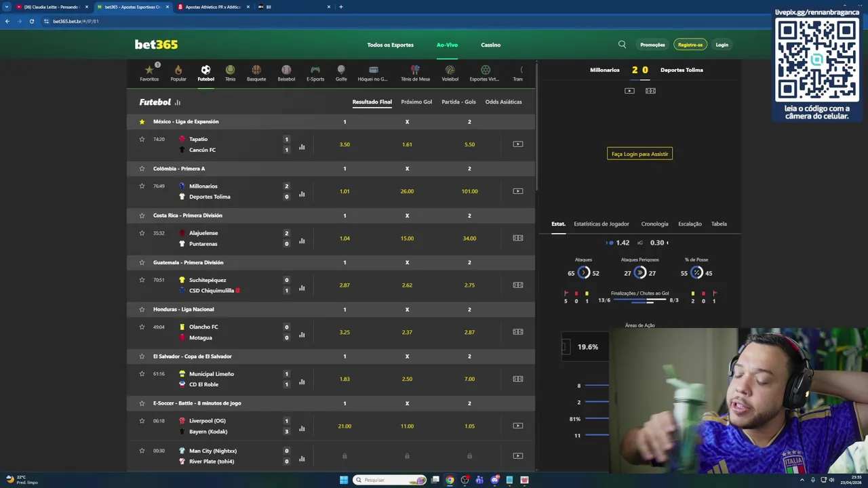This screenshot has height=488, width=868.
Task: Open the Favoritos sport category
Action: (149, 73)
